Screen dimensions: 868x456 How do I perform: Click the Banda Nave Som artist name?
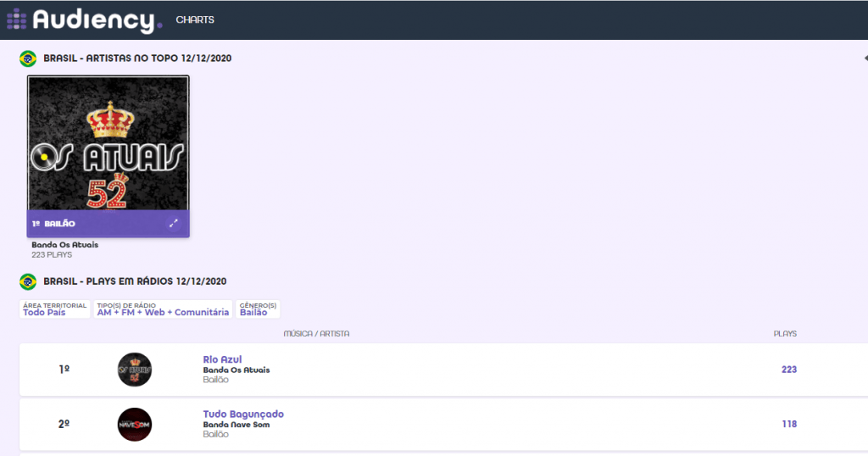pos(236,425)
